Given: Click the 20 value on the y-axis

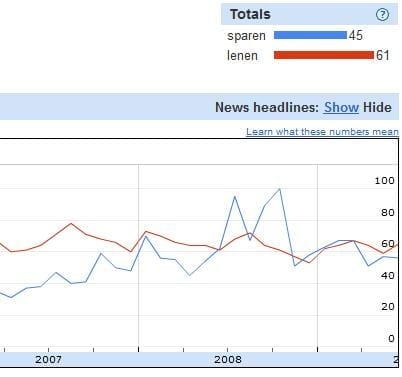Looking at the screenshot, I should (388, 307).
